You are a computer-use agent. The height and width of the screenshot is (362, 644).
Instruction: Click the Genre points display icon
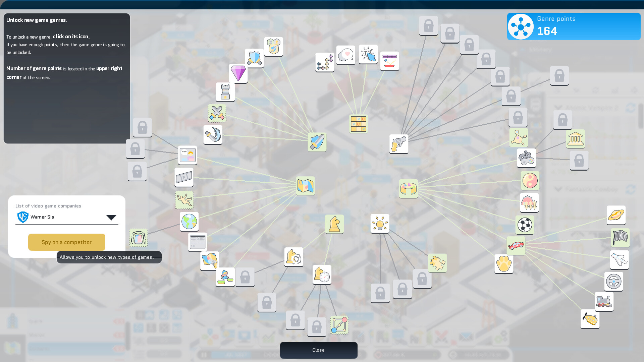click(x=521, y=26)
